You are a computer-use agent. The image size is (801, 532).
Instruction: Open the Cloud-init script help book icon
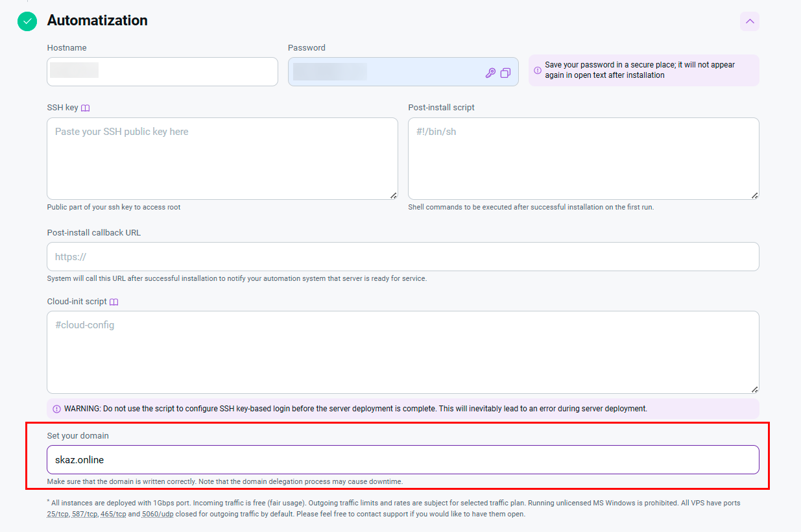point(114,302)
